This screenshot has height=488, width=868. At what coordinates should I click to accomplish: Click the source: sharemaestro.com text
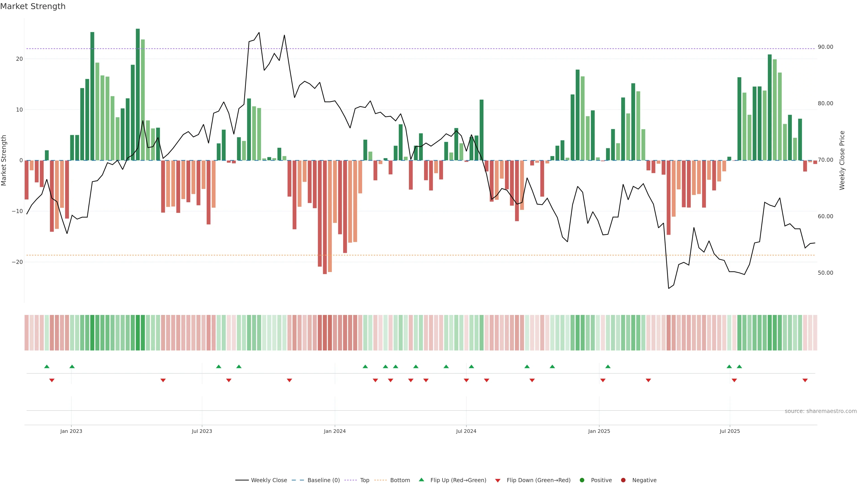tap(821, 411)
